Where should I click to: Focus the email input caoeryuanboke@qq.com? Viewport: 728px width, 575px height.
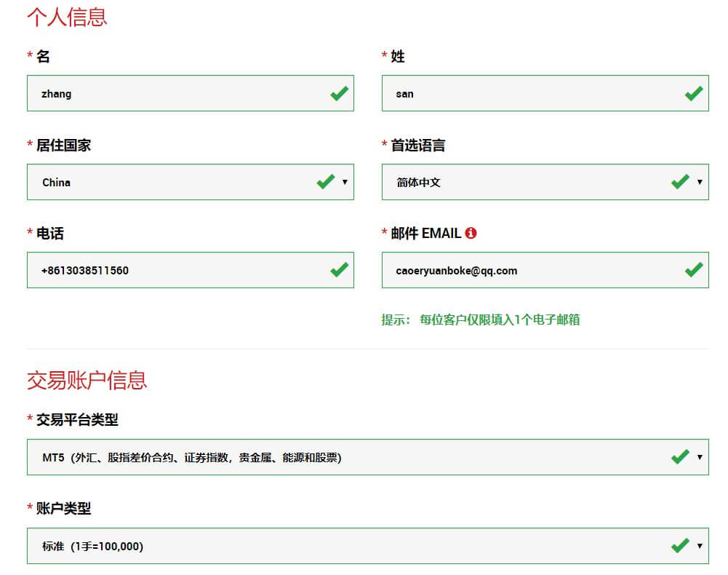[545, 270]
